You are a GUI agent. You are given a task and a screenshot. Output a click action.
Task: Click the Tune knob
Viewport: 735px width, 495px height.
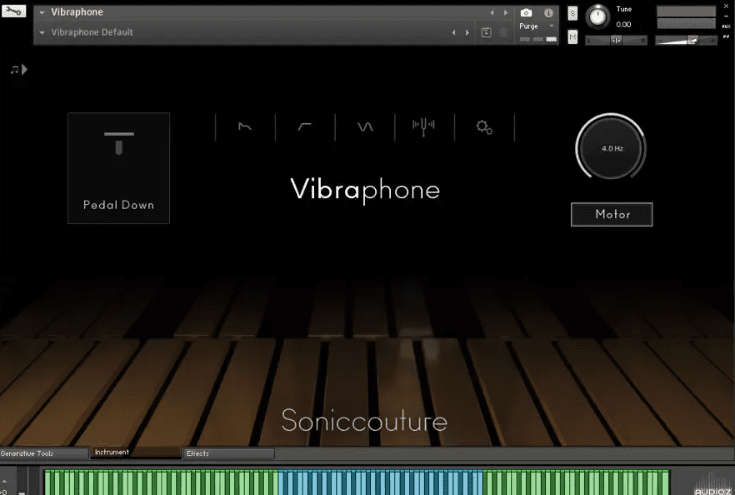coord(598,16)
